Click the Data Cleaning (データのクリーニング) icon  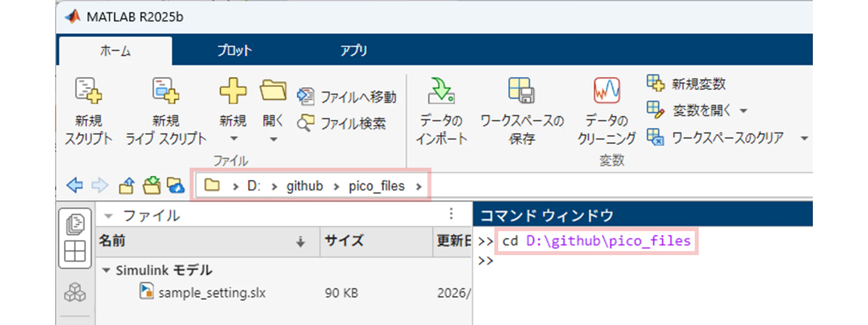coord(607,90)
